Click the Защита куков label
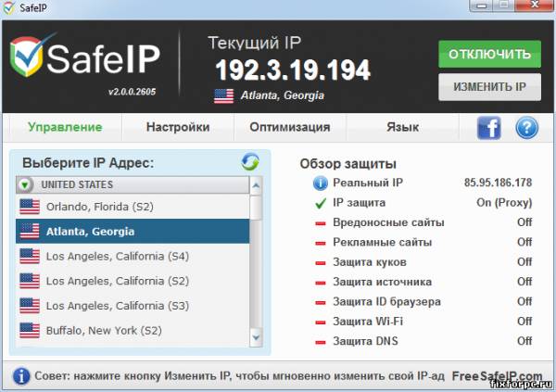This screenshot has width=556, height=392. (x=370, y=262)
